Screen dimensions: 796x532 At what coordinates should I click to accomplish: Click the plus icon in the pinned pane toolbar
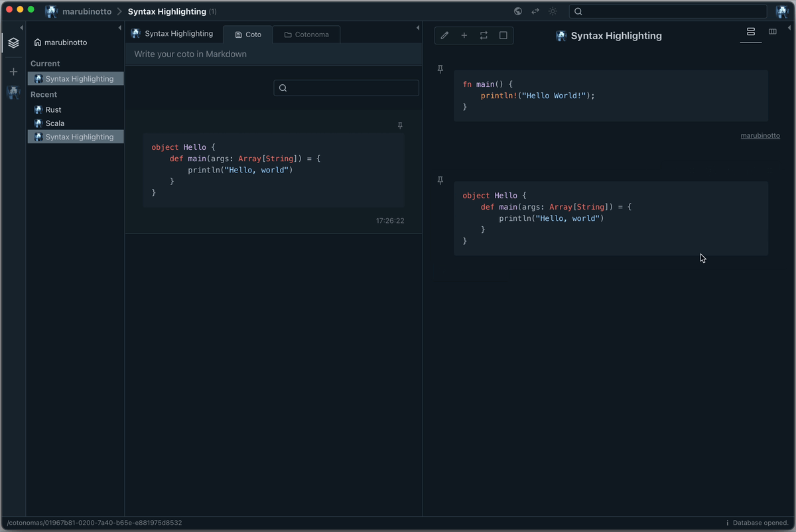pos(464,36)
